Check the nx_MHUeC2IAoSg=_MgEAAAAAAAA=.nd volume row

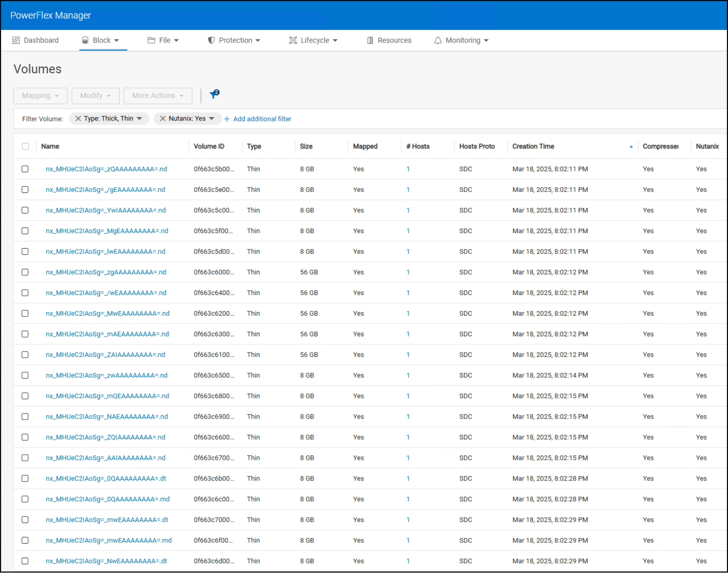click(25, 231)
